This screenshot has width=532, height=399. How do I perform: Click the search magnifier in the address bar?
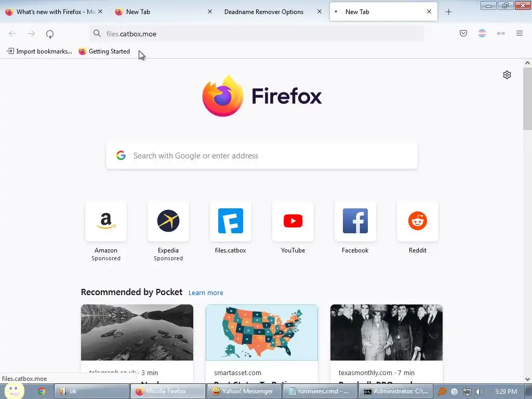tap(97, 33)
